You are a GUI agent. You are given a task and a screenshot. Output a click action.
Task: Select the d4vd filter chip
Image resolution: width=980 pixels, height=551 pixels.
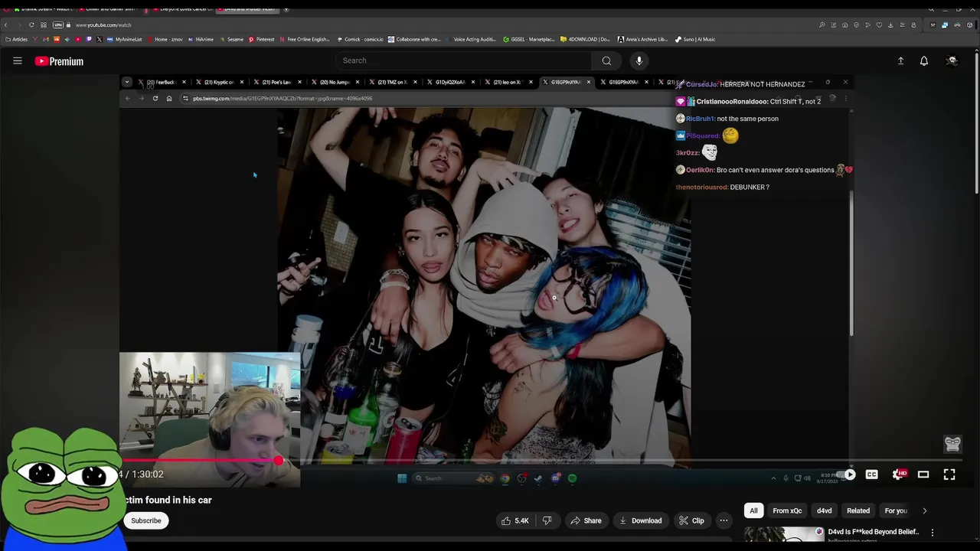coord(825,510)
